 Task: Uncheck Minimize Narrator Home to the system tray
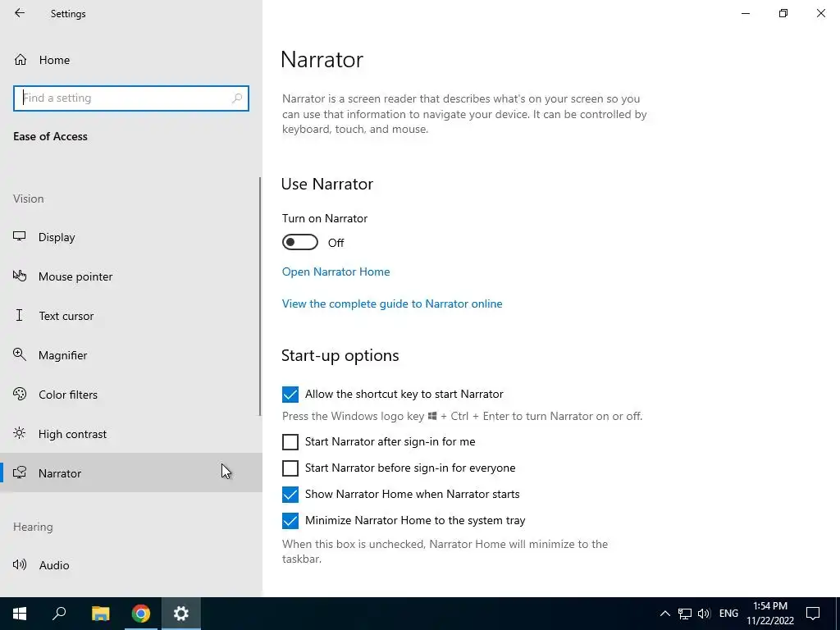(x=290, y=521)
